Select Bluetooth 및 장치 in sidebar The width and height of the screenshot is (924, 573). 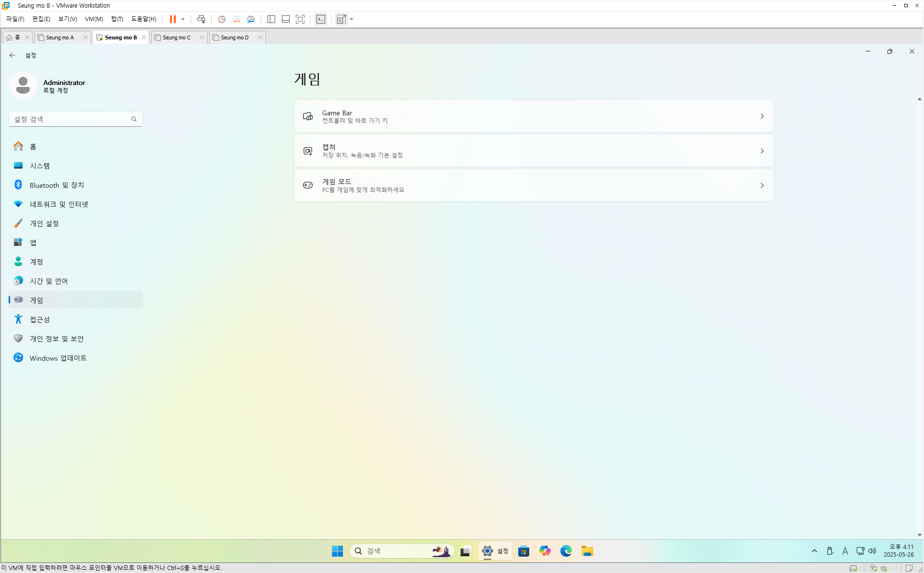(57, 185)
